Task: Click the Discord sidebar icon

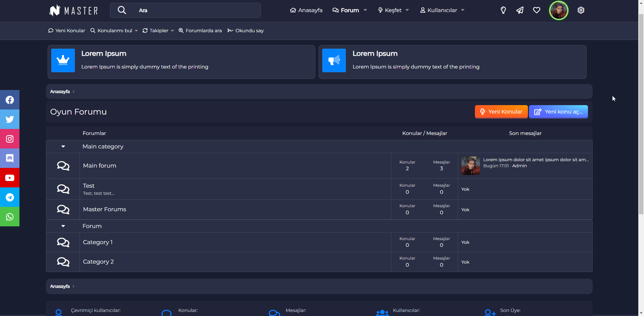Action: [x=10, y=158]
